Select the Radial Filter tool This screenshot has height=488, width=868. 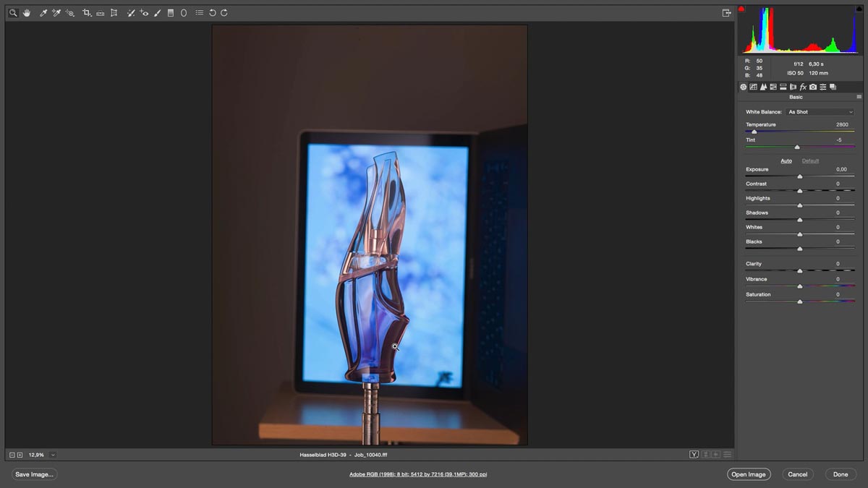(184, 13)
